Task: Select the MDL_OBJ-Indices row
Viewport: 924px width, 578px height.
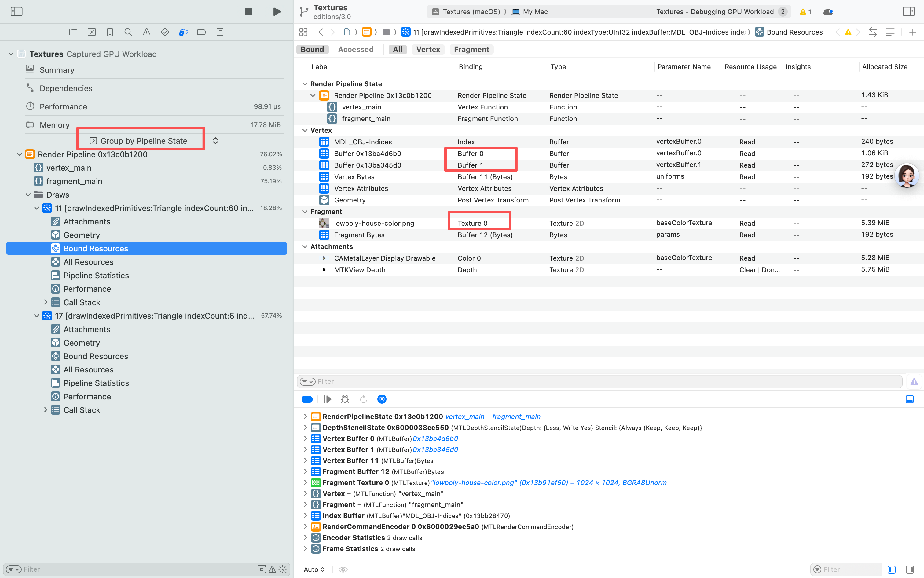Action: 609,142
